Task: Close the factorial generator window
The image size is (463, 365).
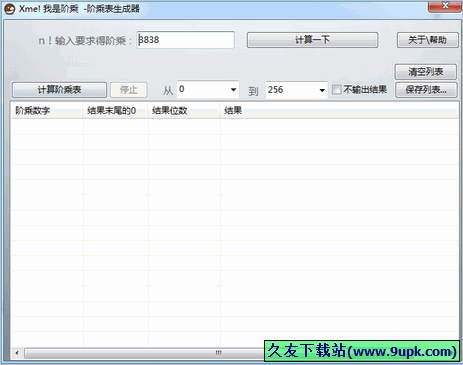Action: (445, 6)
